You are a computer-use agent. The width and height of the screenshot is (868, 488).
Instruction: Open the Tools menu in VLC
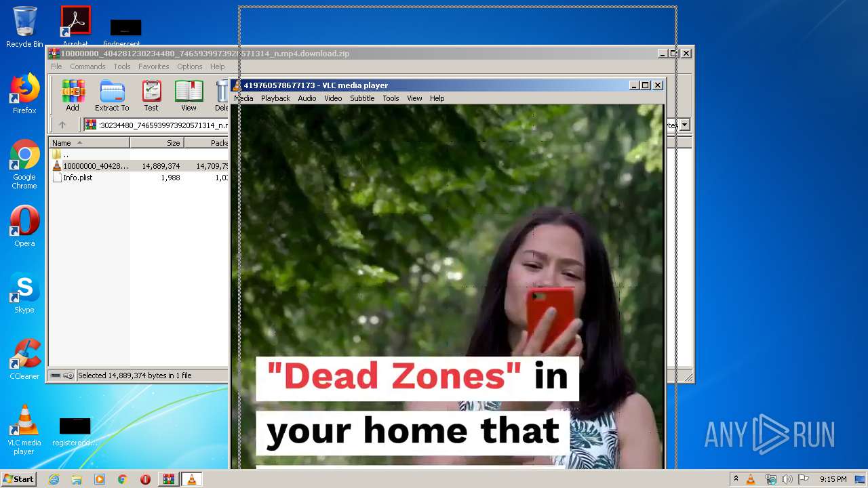[x=391, y=98]
